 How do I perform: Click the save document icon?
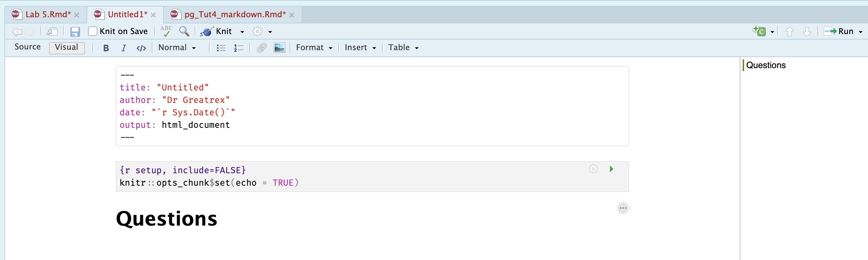[75, 32]
